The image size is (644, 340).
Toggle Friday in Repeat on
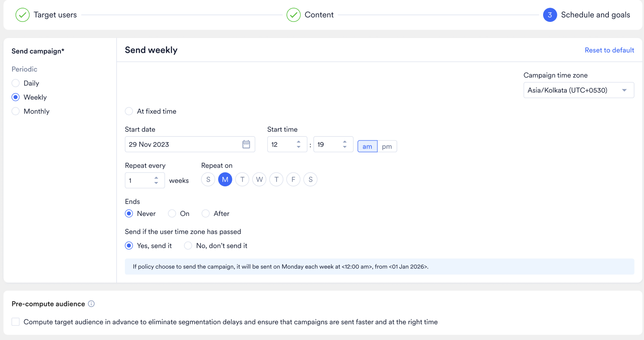[x=293, y=179]
